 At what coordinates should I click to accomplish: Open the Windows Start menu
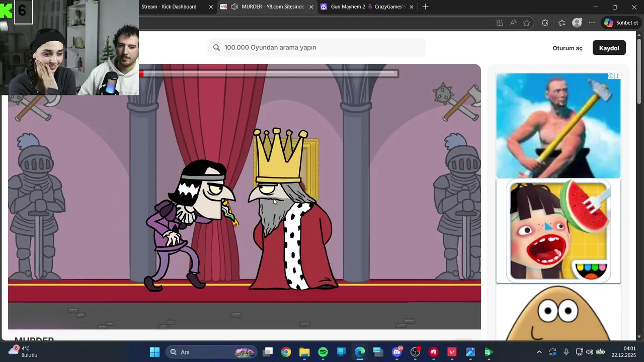coord(154,352)
